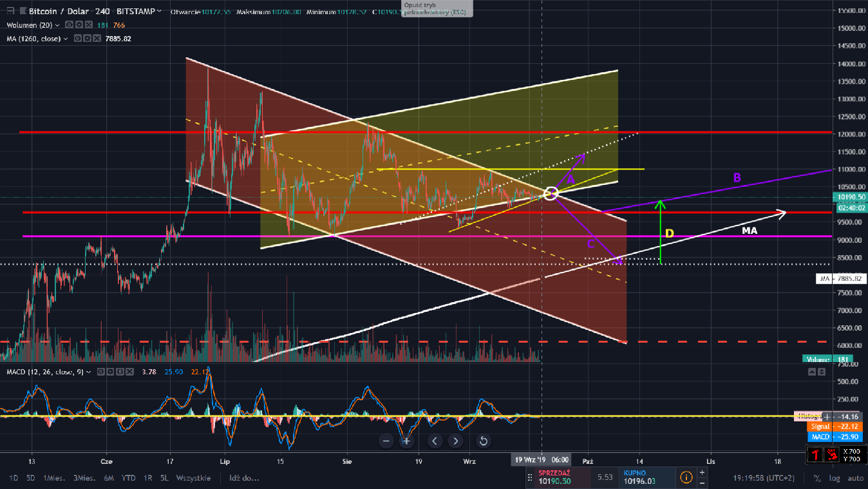Increase order quantity with the plus stepper
Viewport: 868px width, 489px height.
point(702,472)
